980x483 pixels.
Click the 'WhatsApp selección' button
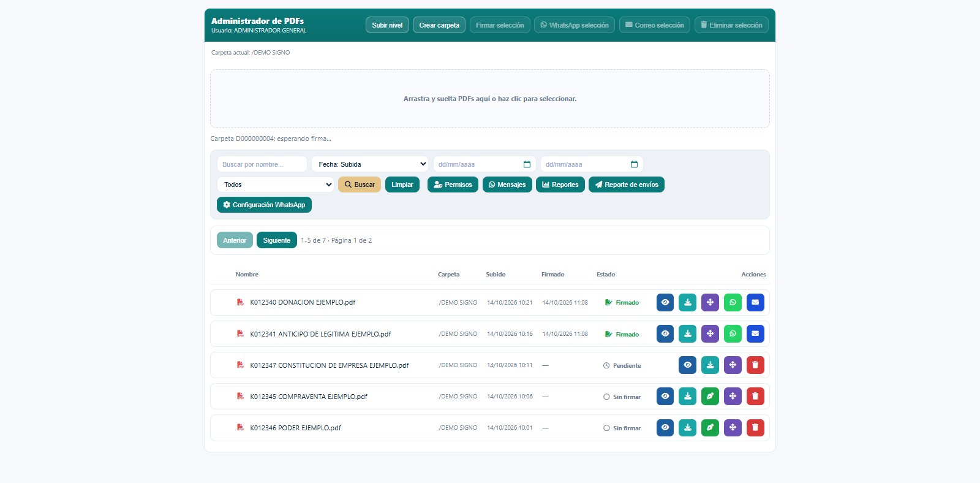pyautogui.click(x=575, y=25)
